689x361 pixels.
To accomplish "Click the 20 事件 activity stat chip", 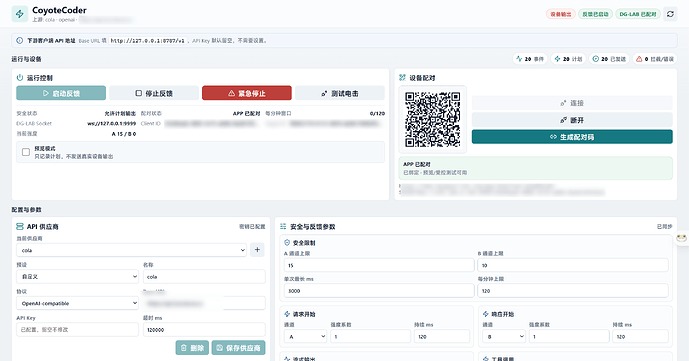I will (530, 59).
